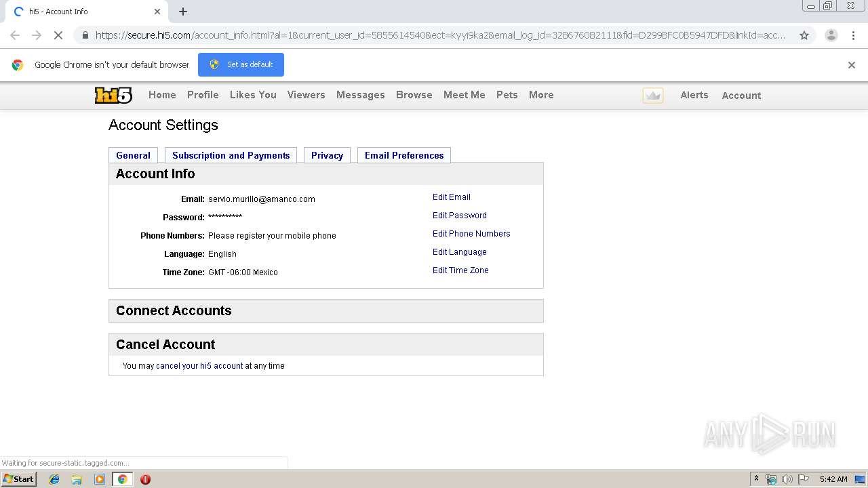Select the email servio.murillo@amanco.com text
Screen dimensions: 868x488
pos(262,199)
